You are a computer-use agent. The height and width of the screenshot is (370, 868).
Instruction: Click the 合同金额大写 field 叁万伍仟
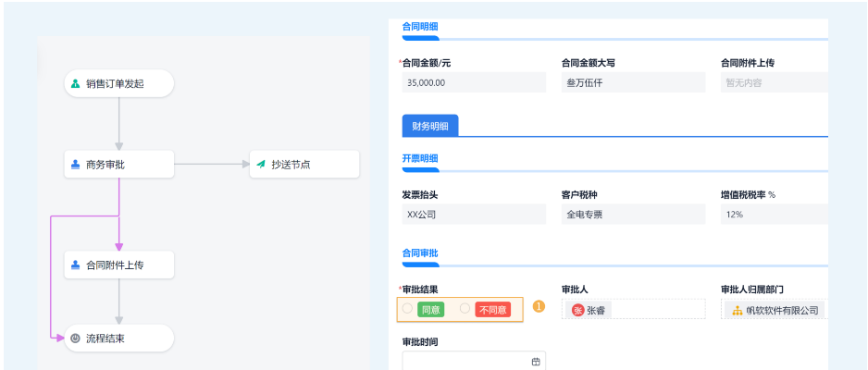(633, 82)
